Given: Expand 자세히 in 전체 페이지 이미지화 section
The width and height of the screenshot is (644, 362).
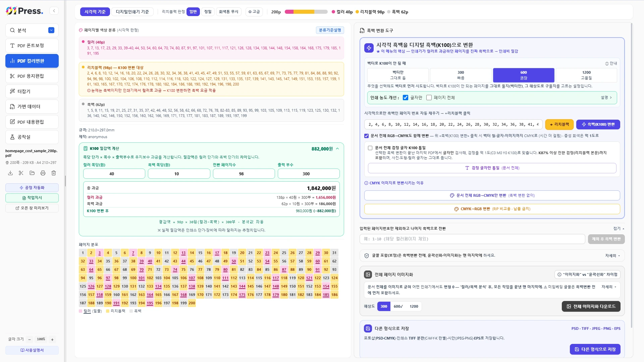Looking at the screenshot, I should tap(609, 287).
